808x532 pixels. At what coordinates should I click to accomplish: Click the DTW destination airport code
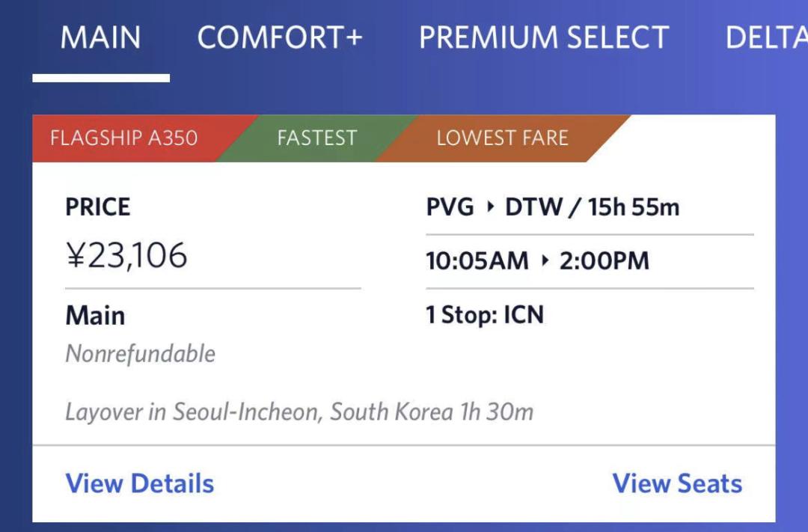tap(533, 207)
